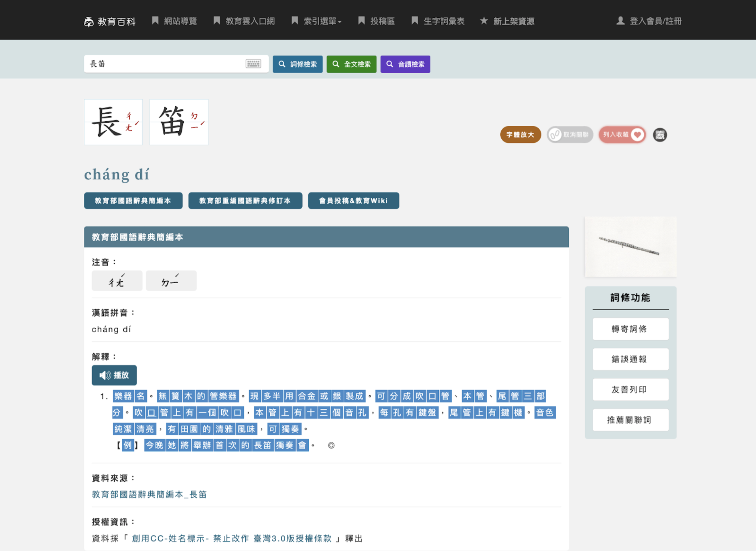Open the 索引選單 dropdown menu
Image resolution: width=756 pixels, height=551 pixels.
click(x=316, y=21)
